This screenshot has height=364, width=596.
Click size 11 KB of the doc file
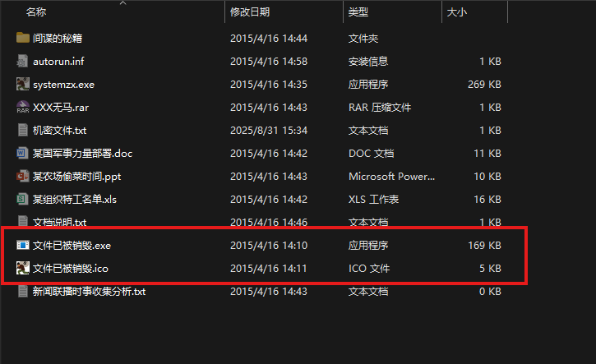click(487, 153)
